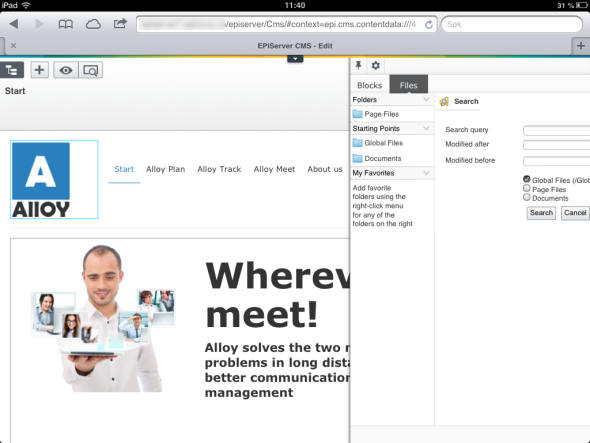Switch to the Files tab
Screen dimensions: 590x443
[409, 85]
